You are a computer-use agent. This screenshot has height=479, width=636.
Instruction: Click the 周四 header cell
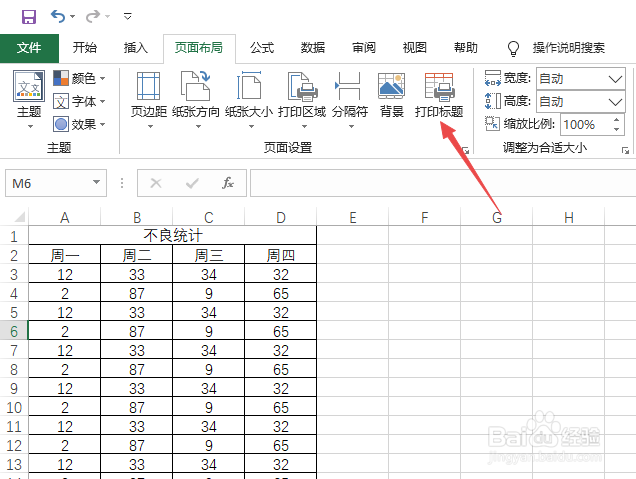[281, 255]
